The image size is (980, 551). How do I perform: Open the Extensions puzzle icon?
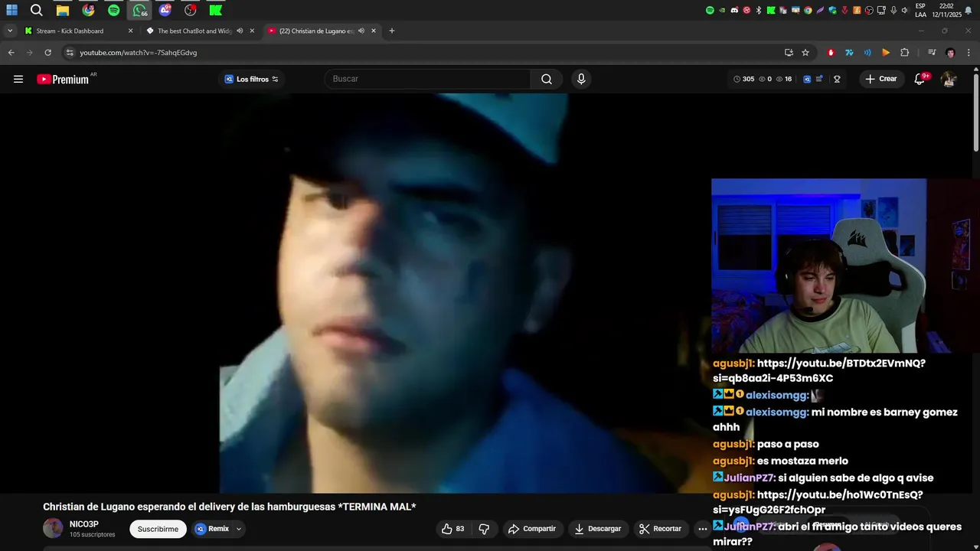[904, 52]
